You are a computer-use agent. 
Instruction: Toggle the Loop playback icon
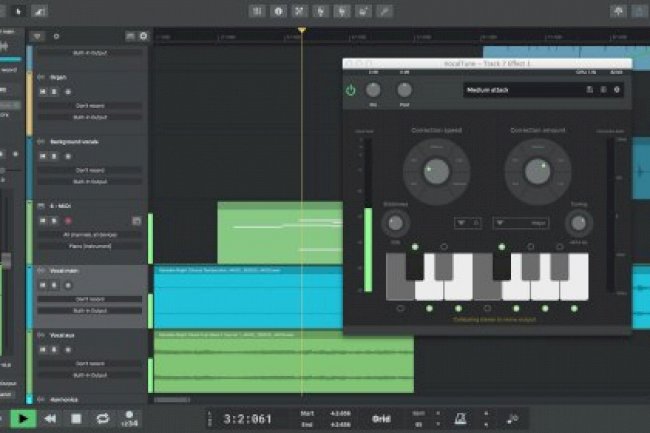pyautogui.click(x=102, y=419)
